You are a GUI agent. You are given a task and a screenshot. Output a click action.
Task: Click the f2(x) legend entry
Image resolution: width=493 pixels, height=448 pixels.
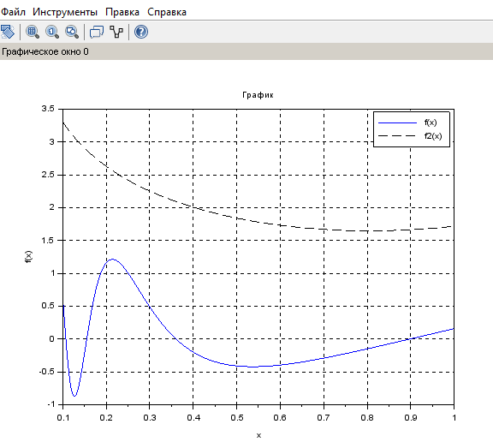pyautogui.click(x=433, y=136)
